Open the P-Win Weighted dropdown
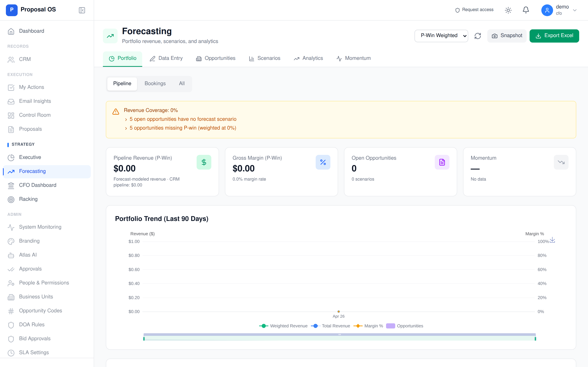This screenshot has width=588, height=367. (441, 36)
